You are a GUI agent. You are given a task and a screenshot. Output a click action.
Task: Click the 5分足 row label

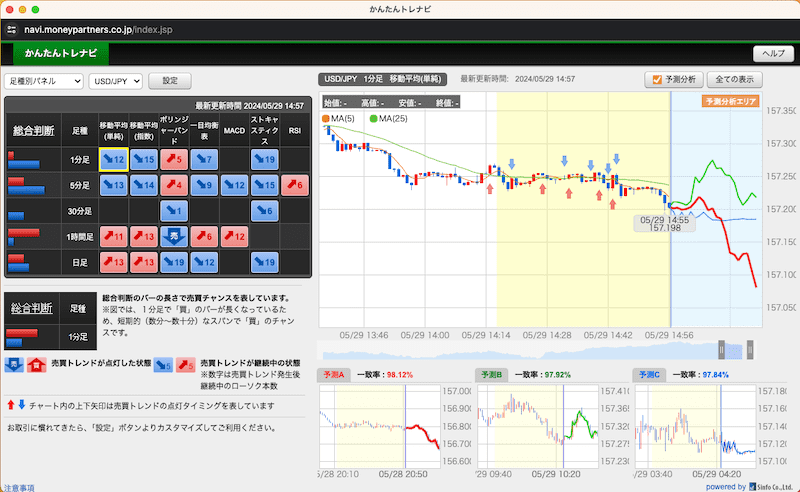pyautogui.click(x=80, y=185)
